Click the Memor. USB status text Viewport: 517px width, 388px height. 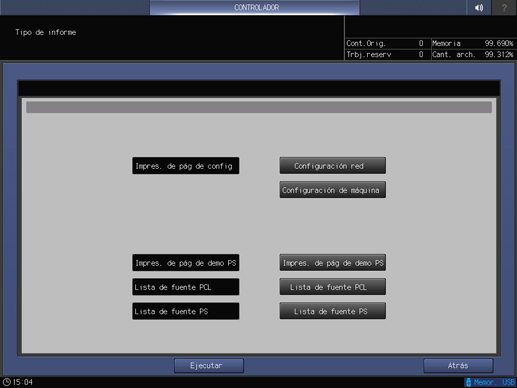[x=494, y=382]
